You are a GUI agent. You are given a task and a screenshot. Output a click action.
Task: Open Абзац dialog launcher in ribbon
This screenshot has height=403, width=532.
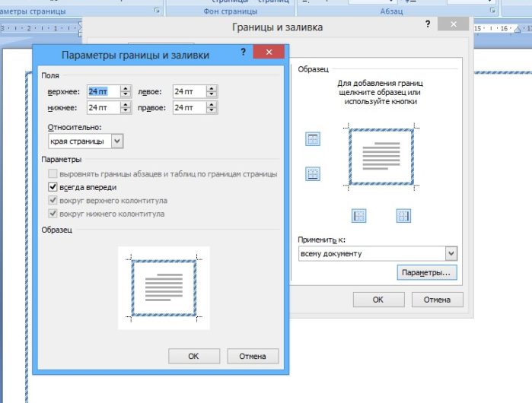(x=492, y=11)
